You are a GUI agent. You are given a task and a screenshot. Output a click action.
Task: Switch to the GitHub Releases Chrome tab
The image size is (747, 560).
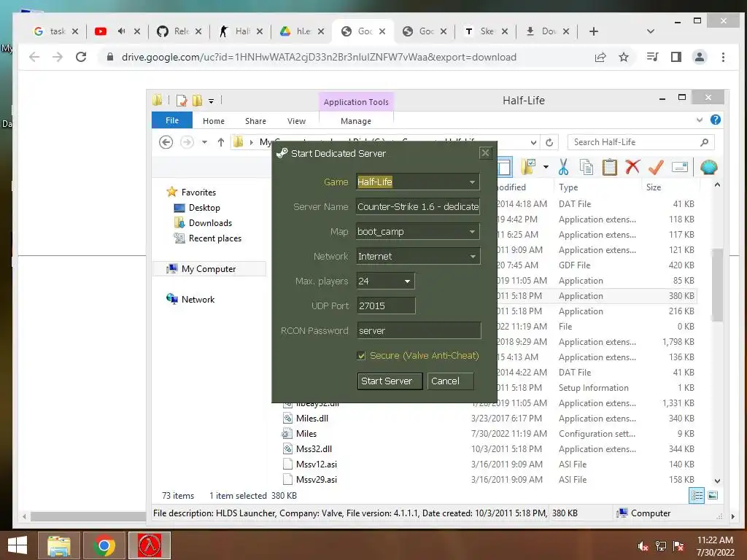(179, 31)
